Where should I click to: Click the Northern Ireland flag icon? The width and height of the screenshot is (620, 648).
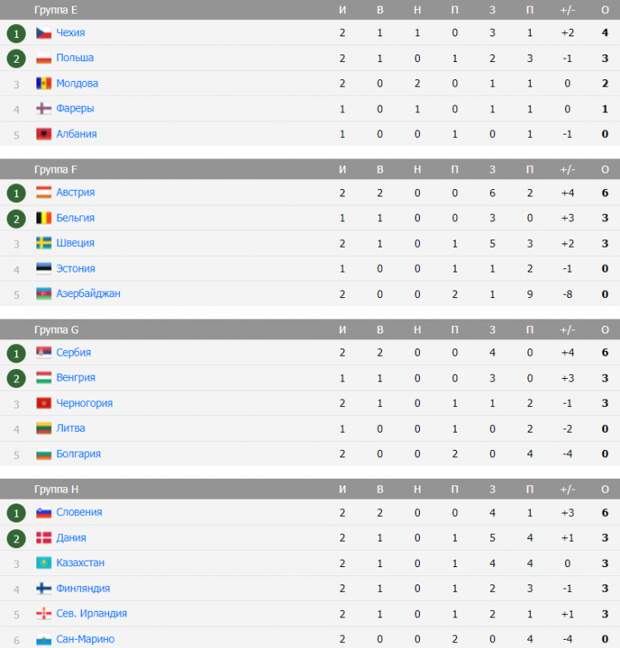point(44,614)
